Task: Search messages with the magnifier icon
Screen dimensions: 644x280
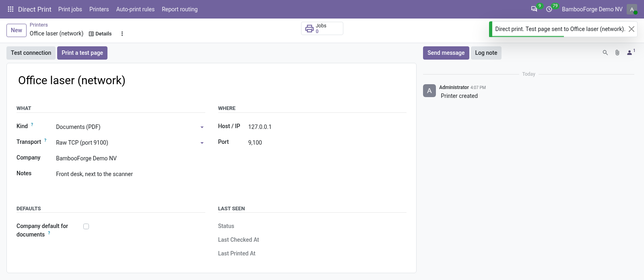Action: click(605, 53)
